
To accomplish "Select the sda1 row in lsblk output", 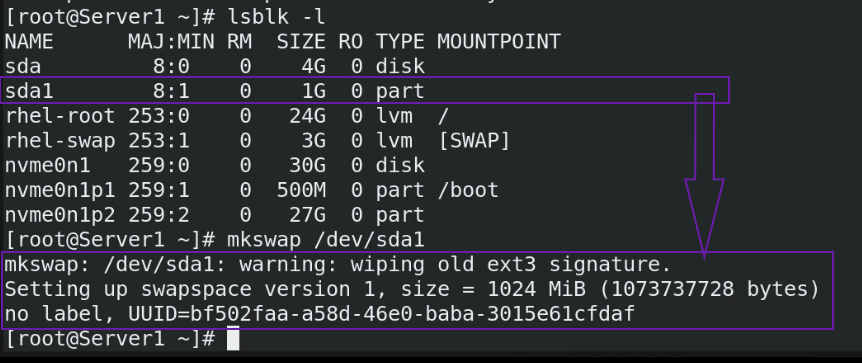I will tap(364, 90).
